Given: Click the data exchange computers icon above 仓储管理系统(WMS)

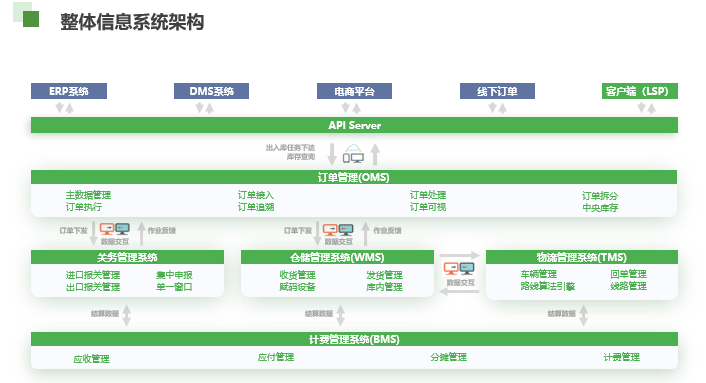Looking at the screenshot, I should [338, 230].
